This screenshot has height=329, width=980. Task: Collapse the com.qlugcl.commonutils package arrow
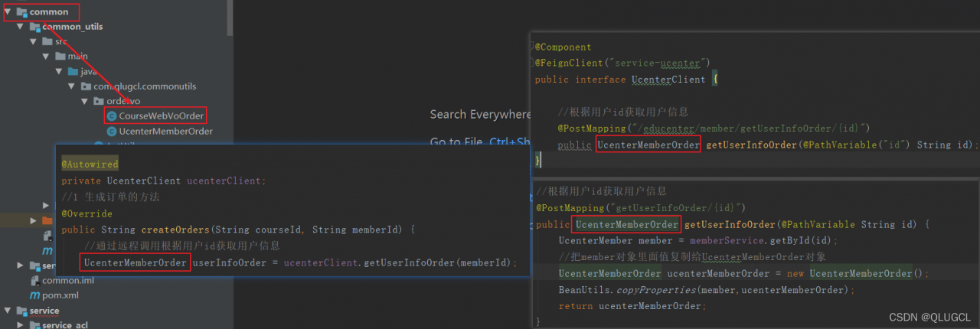click(x=73, y=86)
